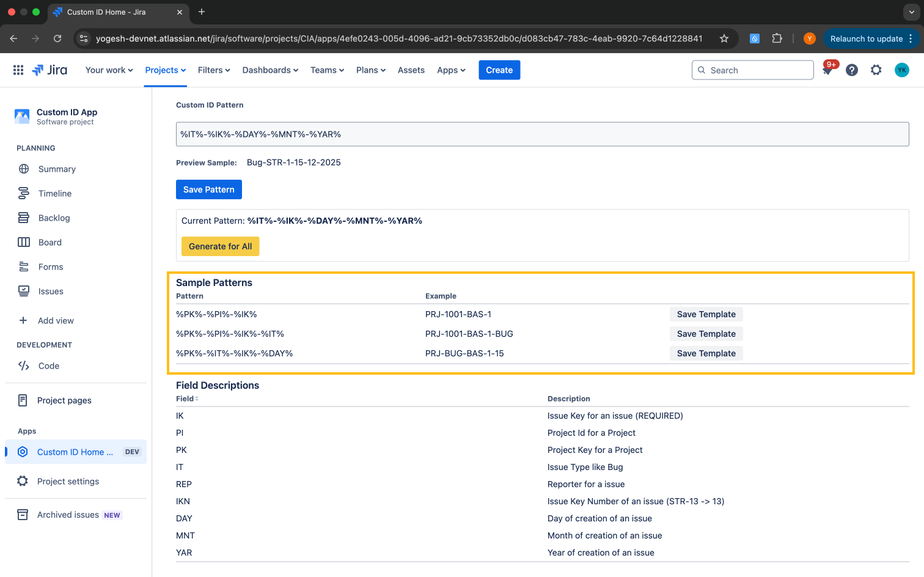
Task: Click the Bug-STR-1-15-12-2025 preview sample
Action: coord(294,163)
